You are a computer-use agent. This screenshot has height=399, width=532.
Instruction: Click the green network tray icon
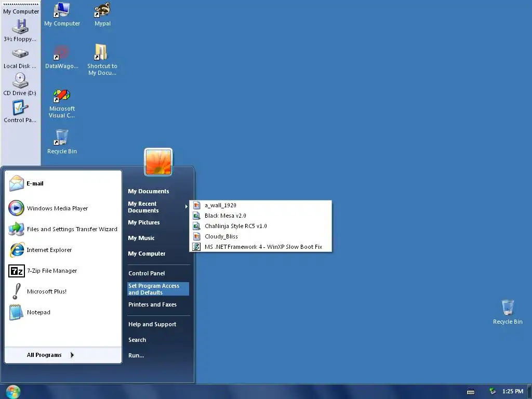(493, 392)
